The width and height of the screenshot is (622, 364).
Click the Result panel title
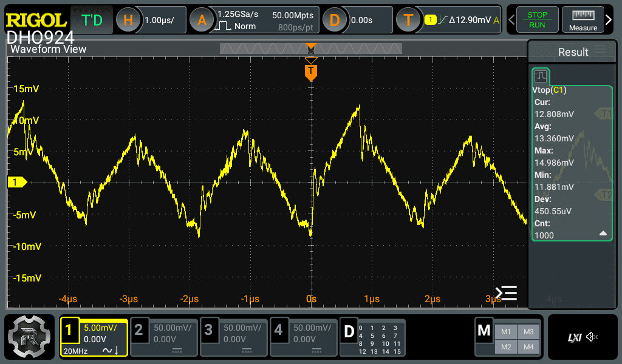click(x=573, y=52)
